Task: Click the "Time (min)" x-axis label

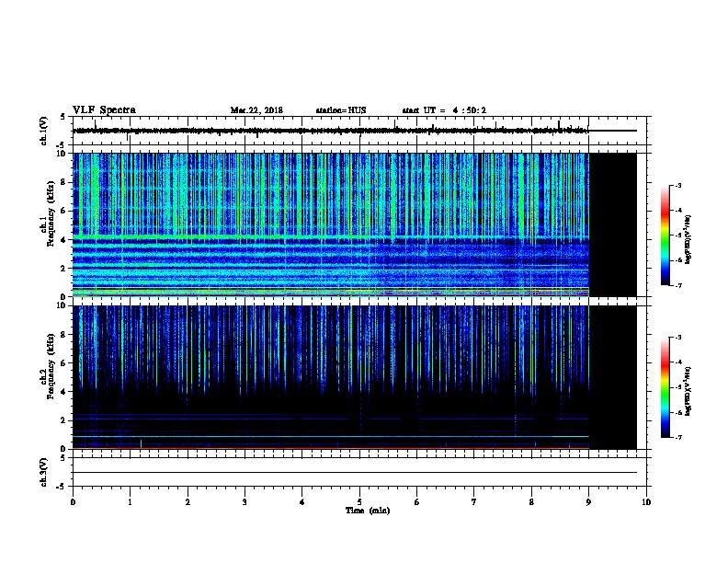Action: tap(368, 511)
